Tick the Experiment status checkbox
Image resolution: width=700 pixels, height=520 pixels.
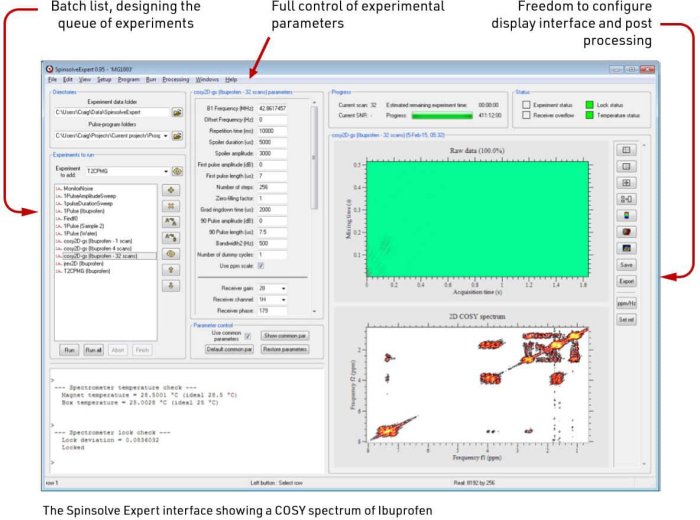526,104
